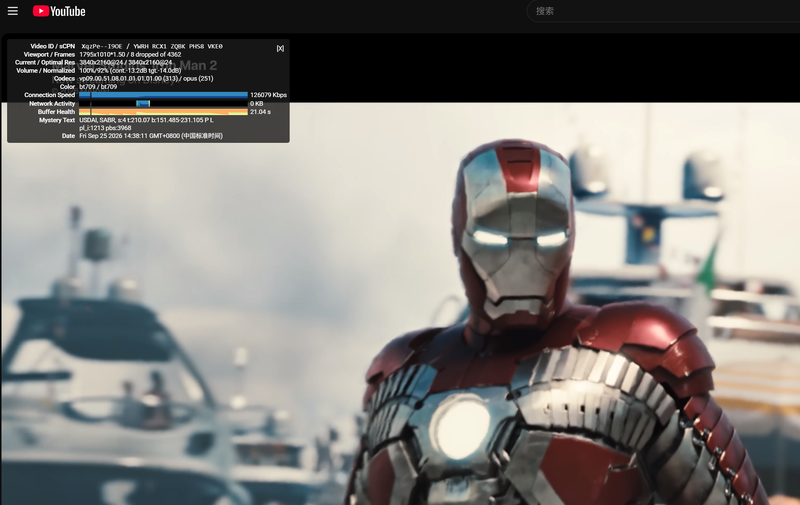The width and height of the screenshot is (800, 505).
Task: Select the 'Volume / Normalized' label
Action: click(x=46, y=70)
